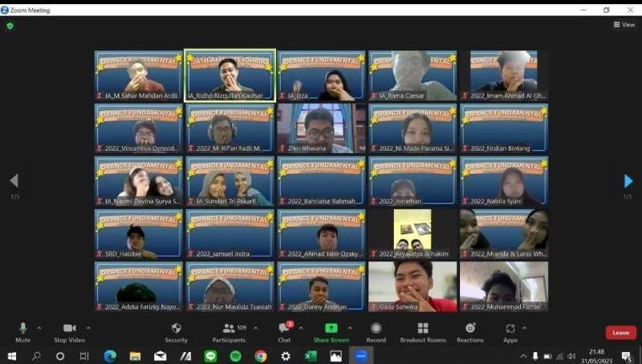Open Settings gear from taskbar

pyautogui.click(x=286, y=356)
